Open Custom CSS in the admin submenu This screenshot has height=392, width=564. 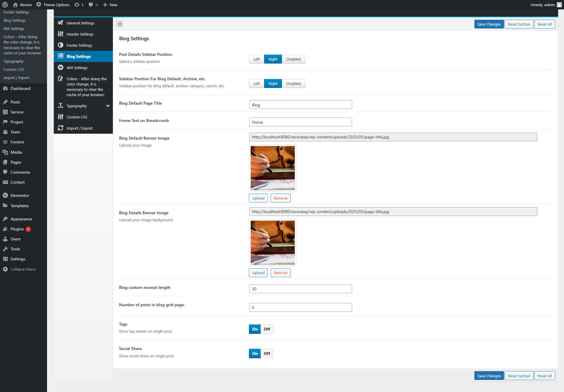[x=14, y=69]
